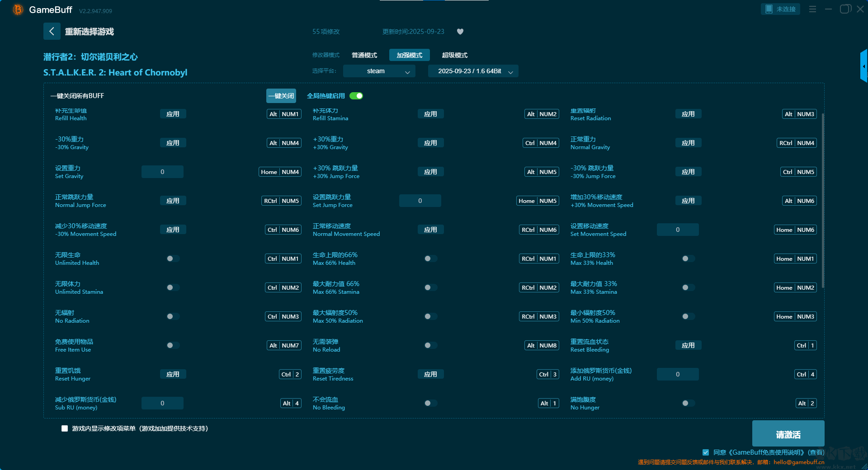Image resolution: width=868 pixels, height=470 pixels.
Task: Click the 一键关闭 button
Action: (281, 96)
